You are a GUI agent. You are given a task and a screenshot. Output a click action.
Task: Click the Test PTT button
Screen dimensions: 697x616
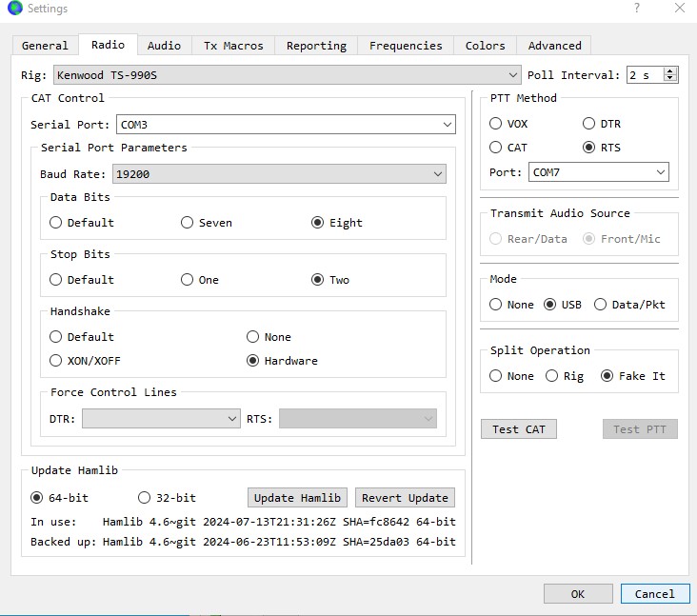640,428
